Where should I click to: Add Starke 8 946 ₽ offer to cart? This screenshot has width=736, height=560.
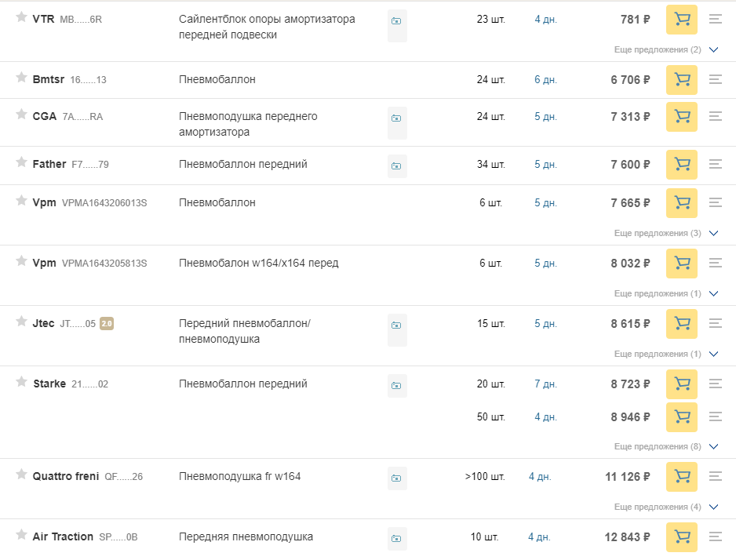682,417
